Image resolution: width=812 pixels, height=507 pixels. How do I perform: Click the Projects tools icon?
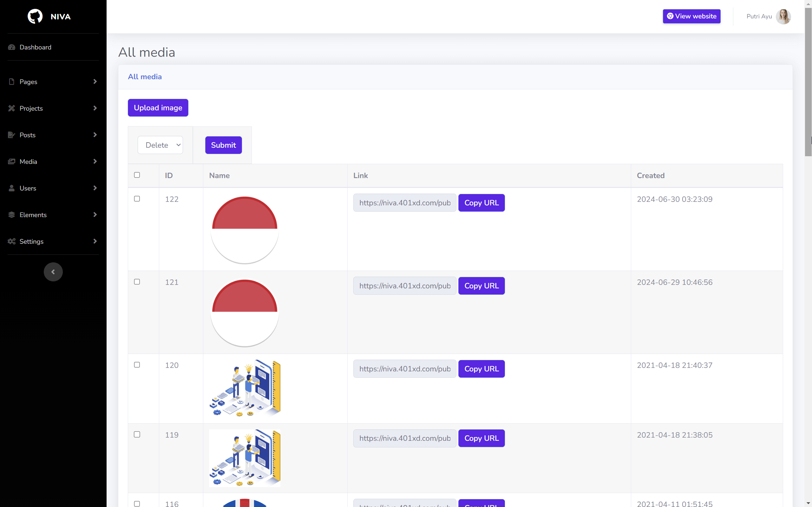[12, 108]
